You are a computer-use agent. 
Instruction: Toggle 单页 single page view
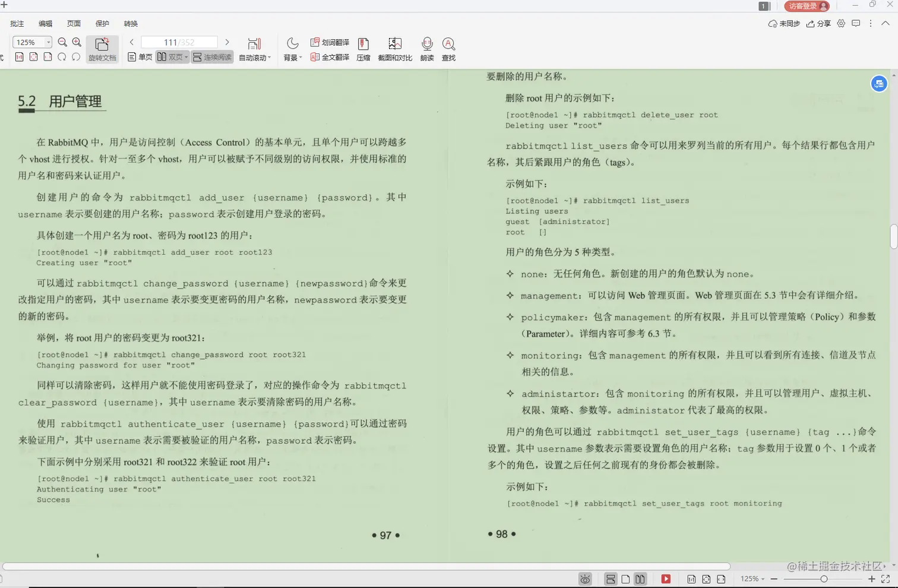(x=140, y=57)
